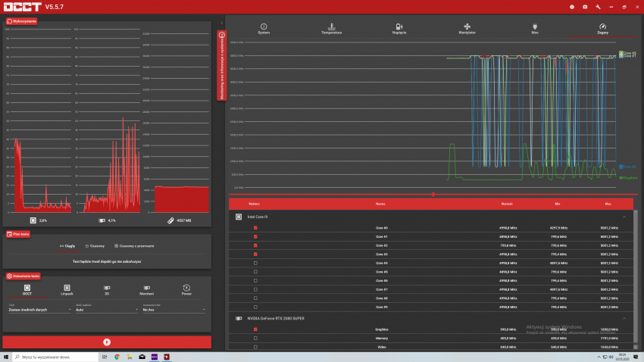This screenshot has height=362, width=644.
Task: Check the Core #6 checkbox
Action: (x=255, y=281)
